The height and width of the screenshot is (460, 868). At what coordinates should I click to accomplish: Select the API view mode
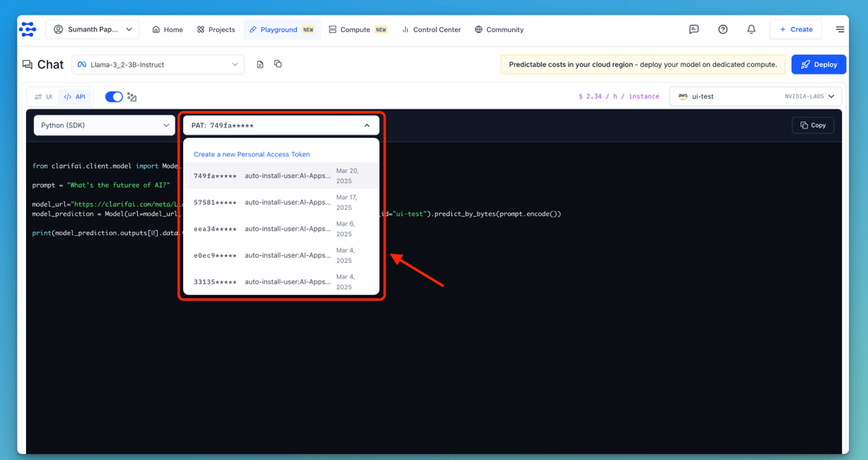[x=75, y=97]
